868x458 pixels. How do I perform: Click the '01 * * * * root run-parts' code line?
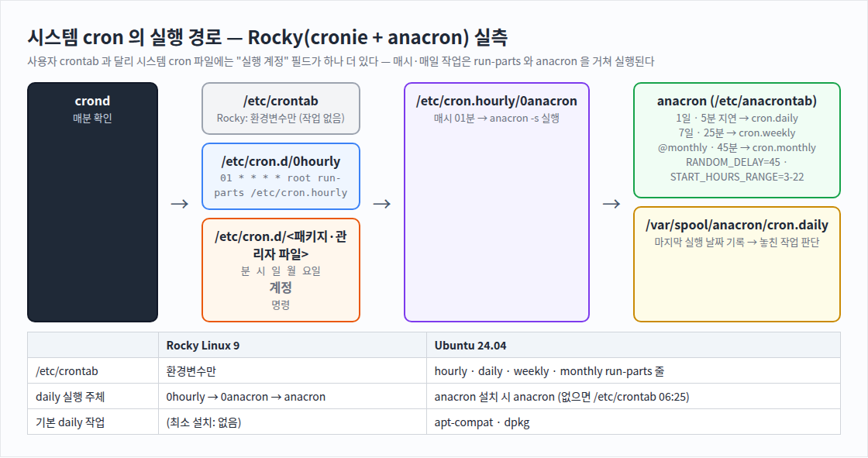(281, 185)
